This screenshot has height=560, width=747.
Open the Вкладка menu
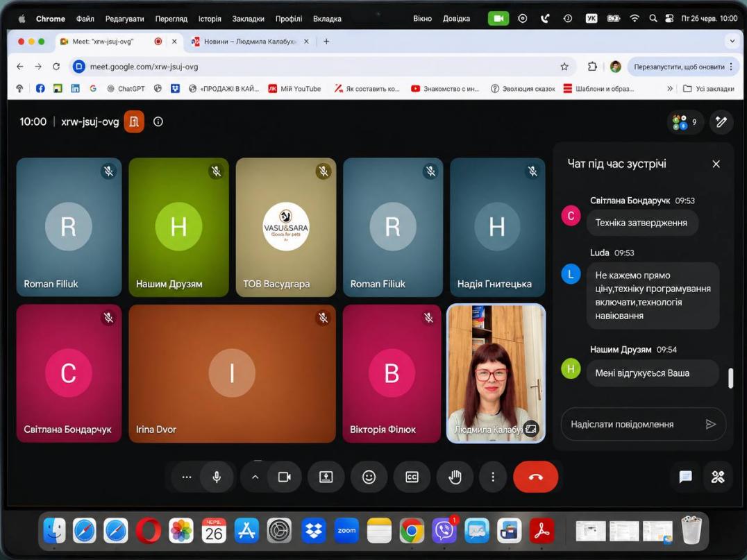(x=327, y=19)
